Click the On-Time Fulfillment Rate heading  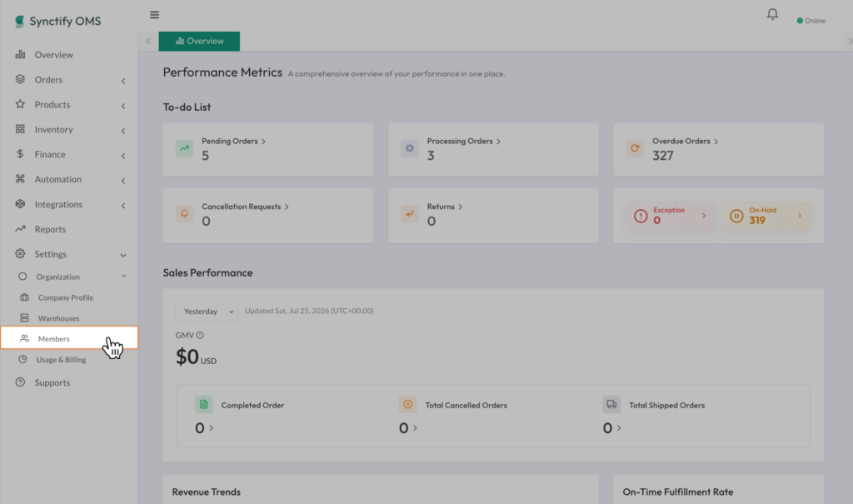click(678, 492)
